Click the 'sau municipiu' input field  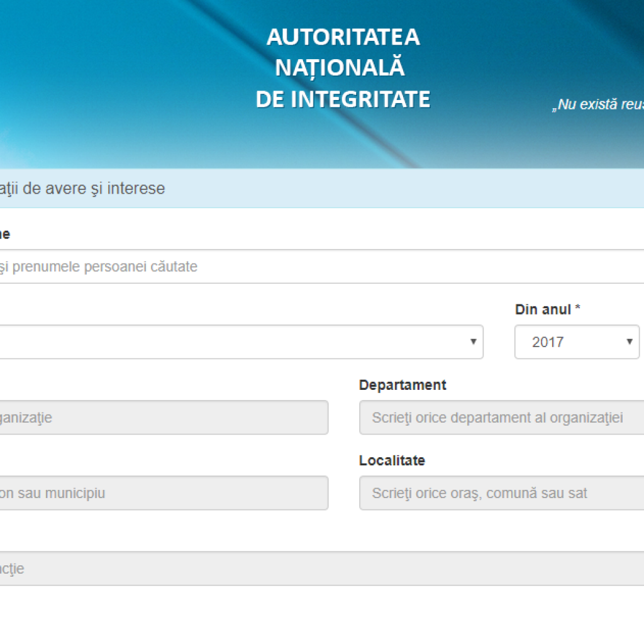pos(164,493)
